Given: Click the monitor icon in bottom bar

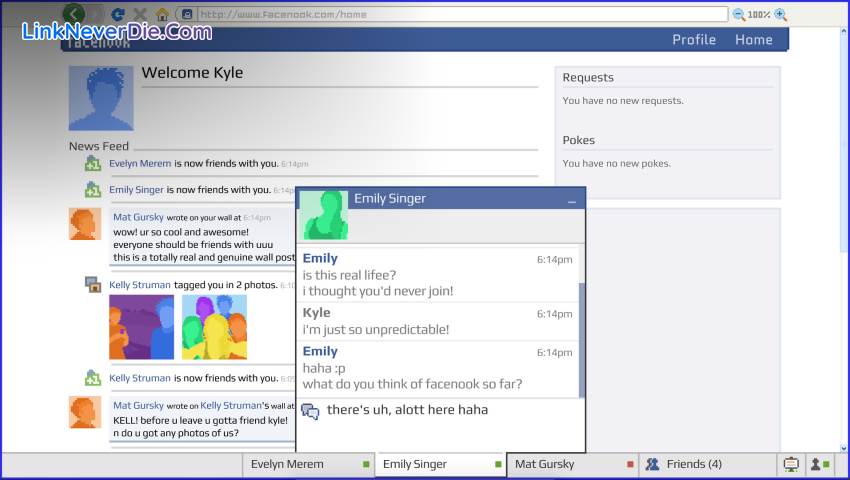Looking at the screenshot, I should tap(791, 464).
